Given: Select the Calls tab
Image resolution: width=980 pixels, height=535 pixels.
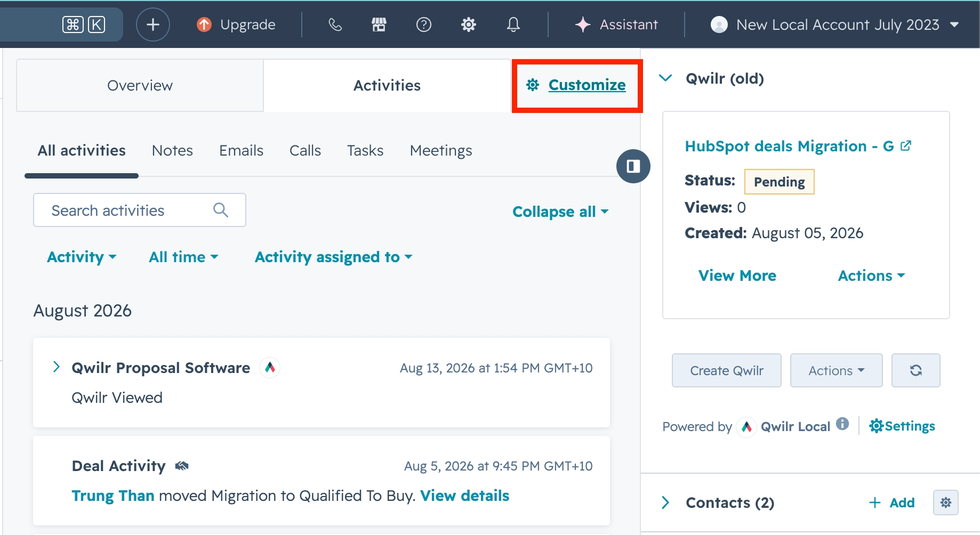Looking at the screenshot, I should pyautogui.click(x=305, y=151).
